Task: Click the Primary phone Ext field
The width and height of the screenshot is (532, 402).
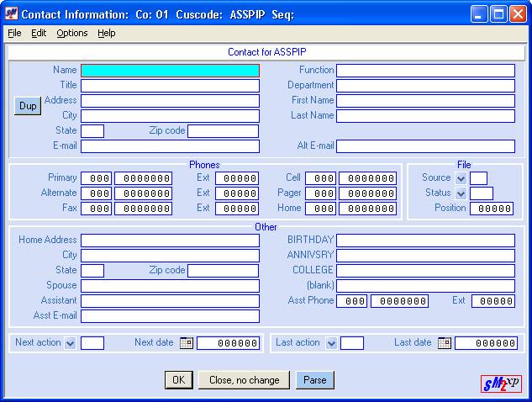Action: [237, 178]
